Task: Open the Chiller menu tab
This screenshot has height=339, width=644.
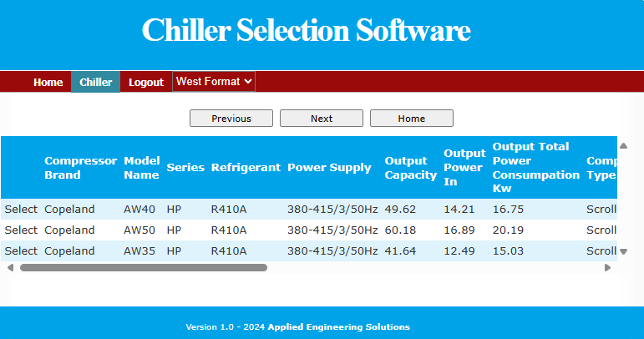Action: [96, 83]
